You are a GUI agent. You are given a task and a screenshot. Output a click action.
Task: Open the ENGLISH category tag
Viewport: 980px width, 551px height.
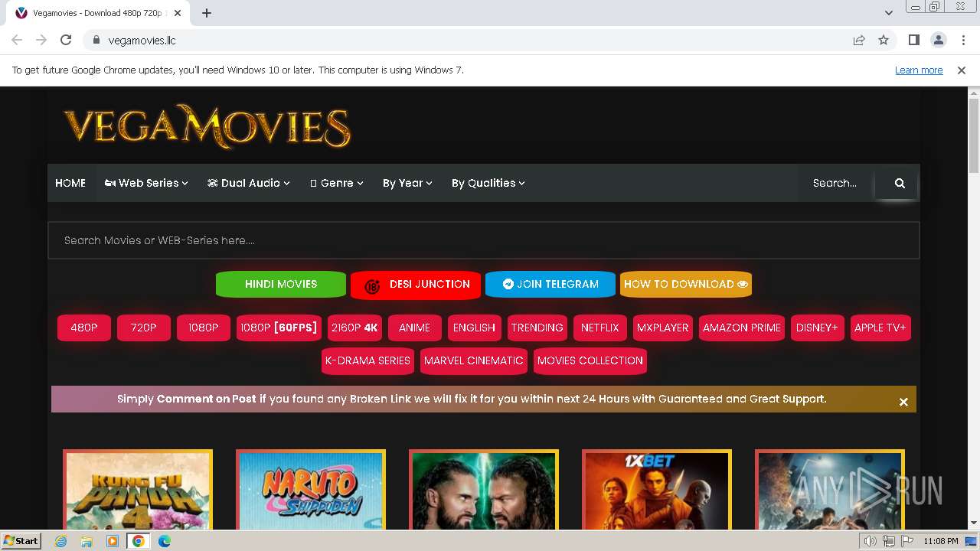click(475, 328)
